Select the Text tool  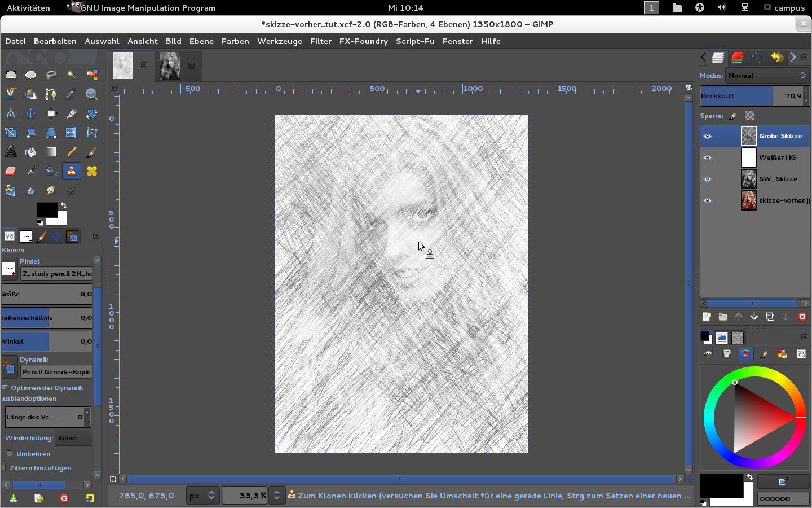[x=11, y=152]
